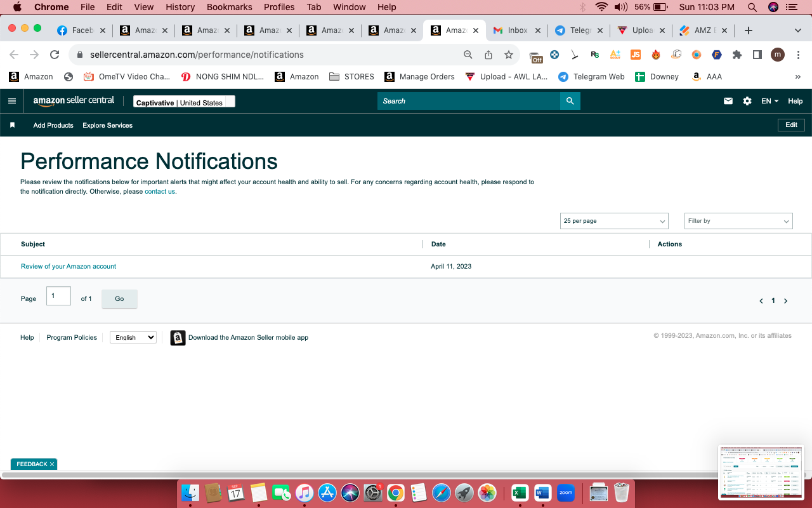Open the Seller Central hamburger menu
Image resolution: width=812 pixels, height=508 pixels.
point(12,101)
